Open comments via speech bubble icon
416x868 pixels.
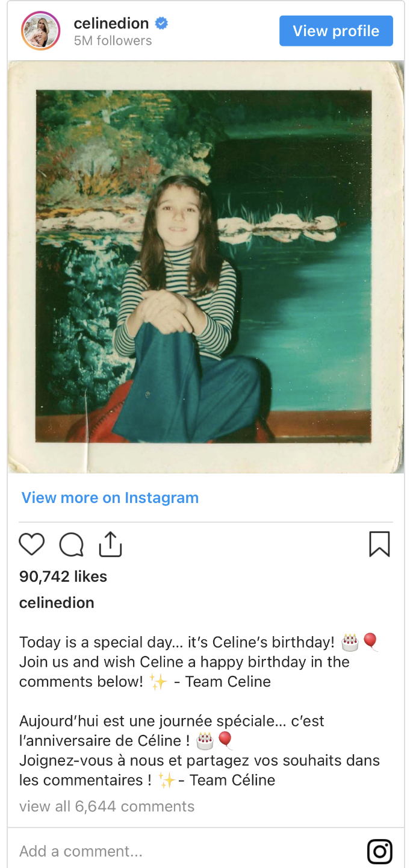(x=71, y=545)
